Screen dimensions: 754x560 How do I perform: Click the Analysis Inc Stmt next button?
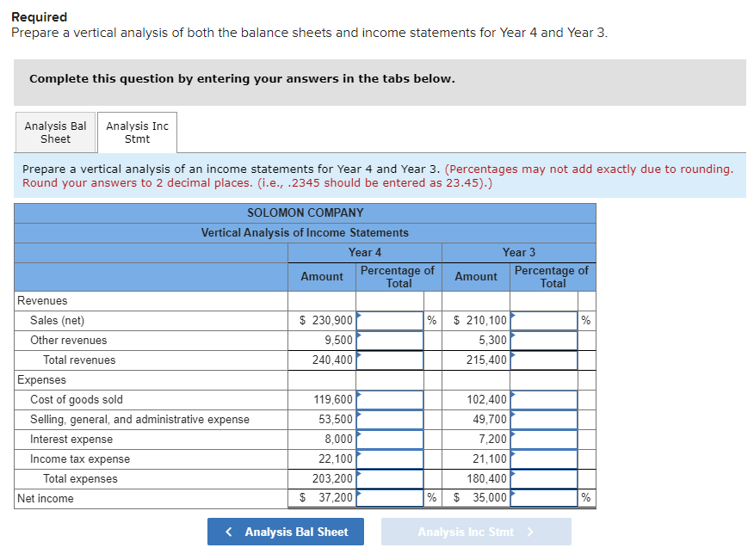(475, 532)
